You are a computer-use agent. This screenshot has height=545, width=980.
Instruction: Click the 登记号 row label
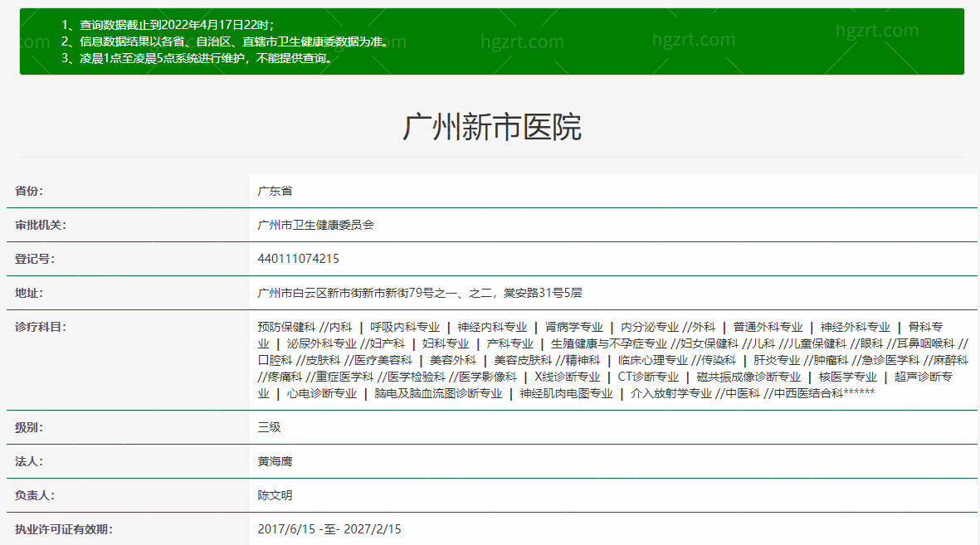34,259
